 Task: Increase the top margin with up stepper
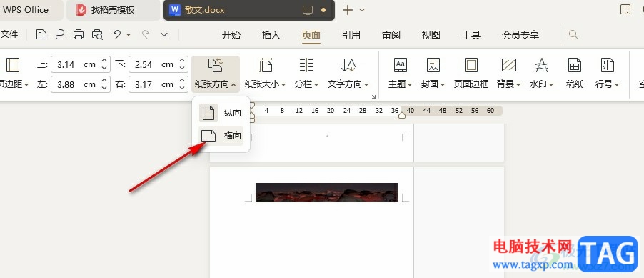pyautogui.click(x=104, y=61)
